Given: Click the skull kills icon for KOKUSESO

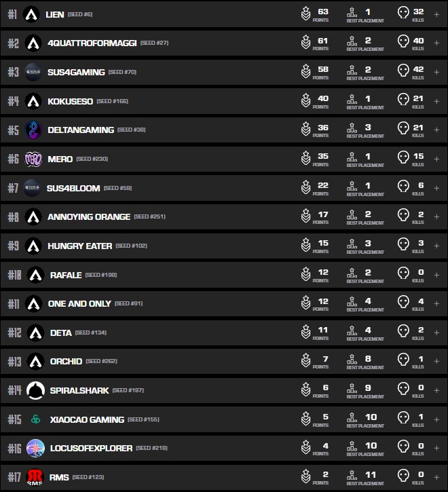Looking at the screenshot, I should 403,101.
